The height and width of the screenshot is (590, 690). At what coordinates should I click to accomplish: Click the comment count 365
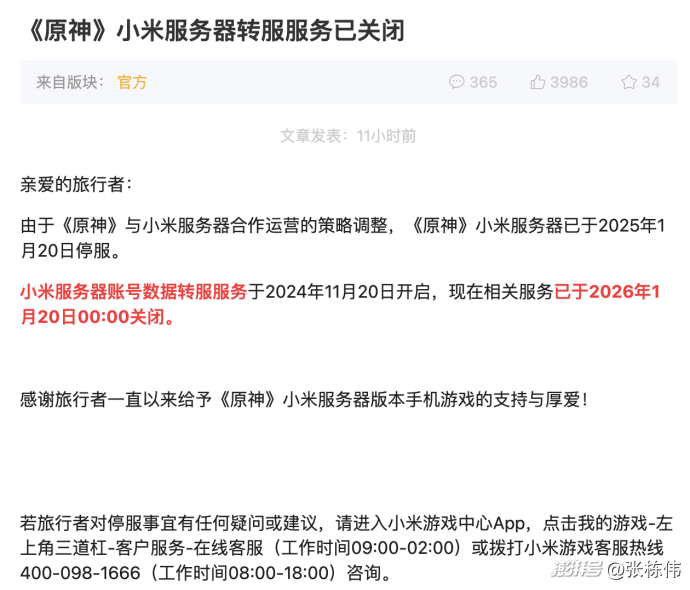coord(483,82)
